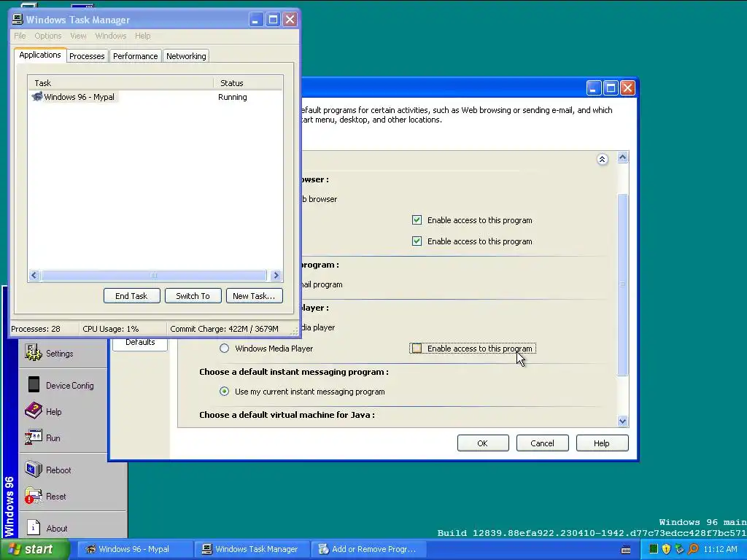Viewport: 747px width, 560px height.
Task: Switch to the Networking tab
Action: click(x=186, y=56)
